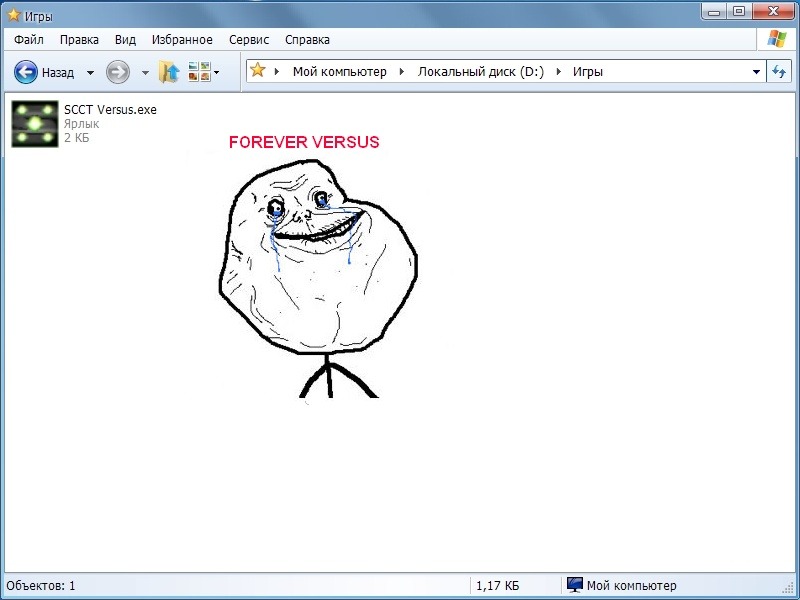800x600 pixels.
Task: Click the Игры breadcrumb segment
Action: [588, 72]
